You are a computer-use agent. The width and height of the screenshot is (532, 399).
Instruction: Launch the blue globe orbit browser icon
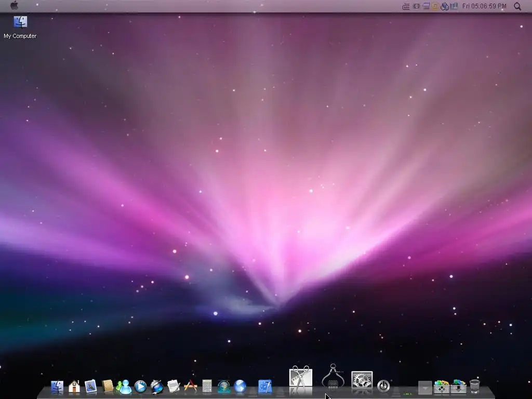coord(156,387)
